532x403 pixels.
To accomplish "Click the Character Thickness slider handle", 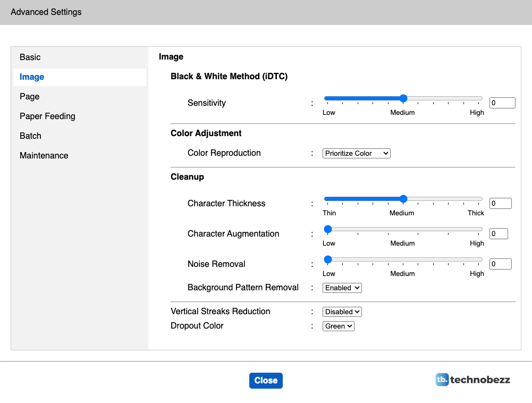I will (403, 199).
